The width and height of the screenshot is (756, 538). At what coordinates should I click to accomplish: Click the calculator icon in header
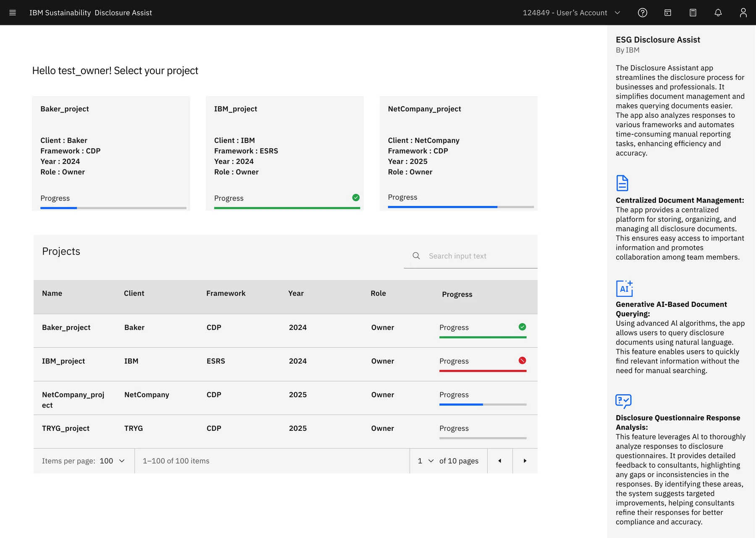(x=693, y=13)
